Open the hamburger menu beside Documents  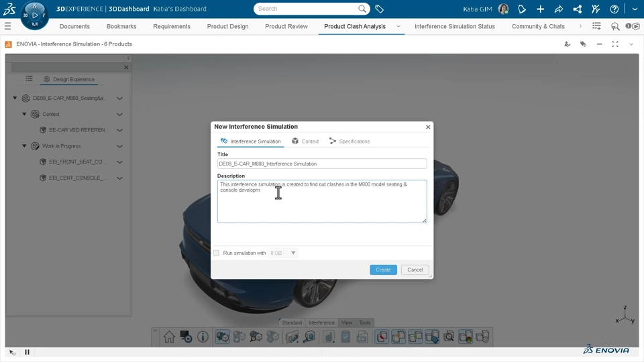[7, 26]
